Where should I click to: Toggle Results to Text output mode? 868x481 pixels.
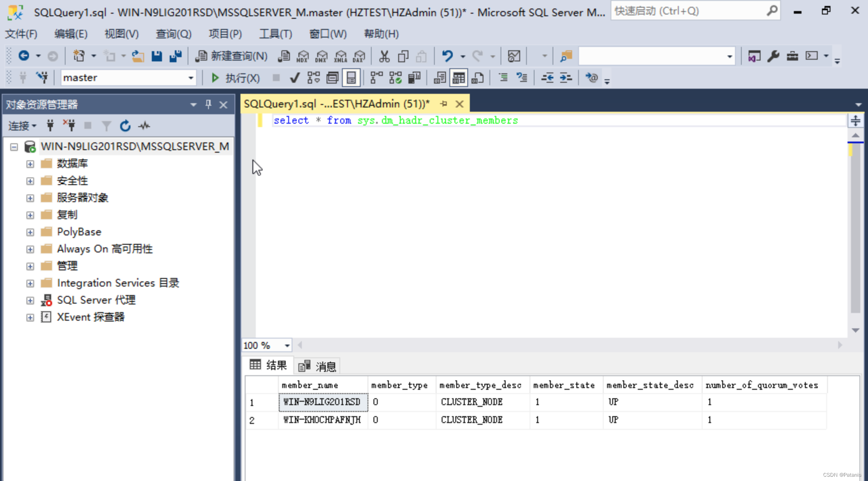(x=440, y=78)
